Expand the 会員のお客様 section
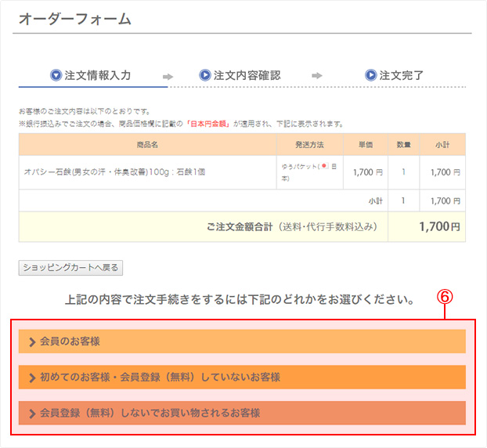487x448 pixels. click(242, 341)
